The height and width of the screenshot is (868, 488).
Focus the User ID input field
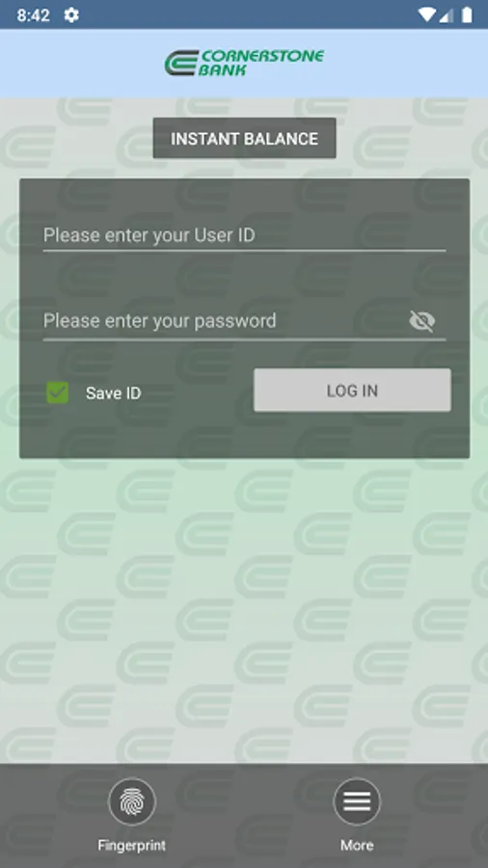(244, 235)
